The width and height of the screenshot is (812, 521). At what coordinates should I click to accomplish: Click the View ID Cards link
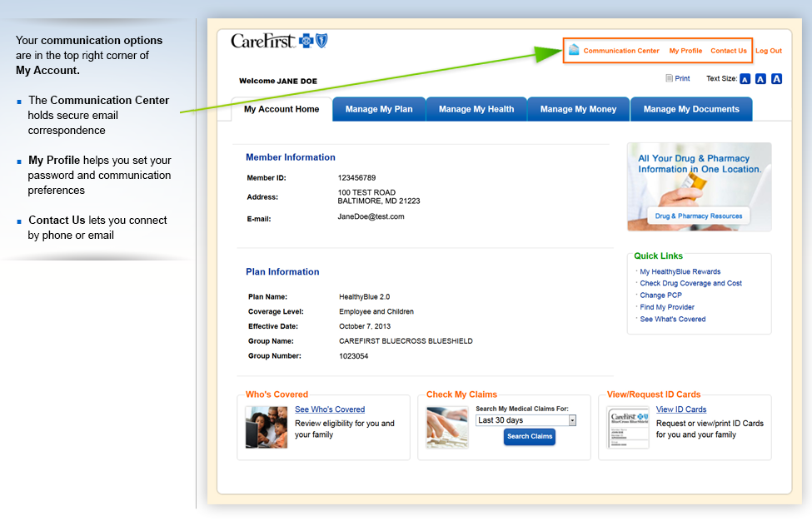pos(681,409)
